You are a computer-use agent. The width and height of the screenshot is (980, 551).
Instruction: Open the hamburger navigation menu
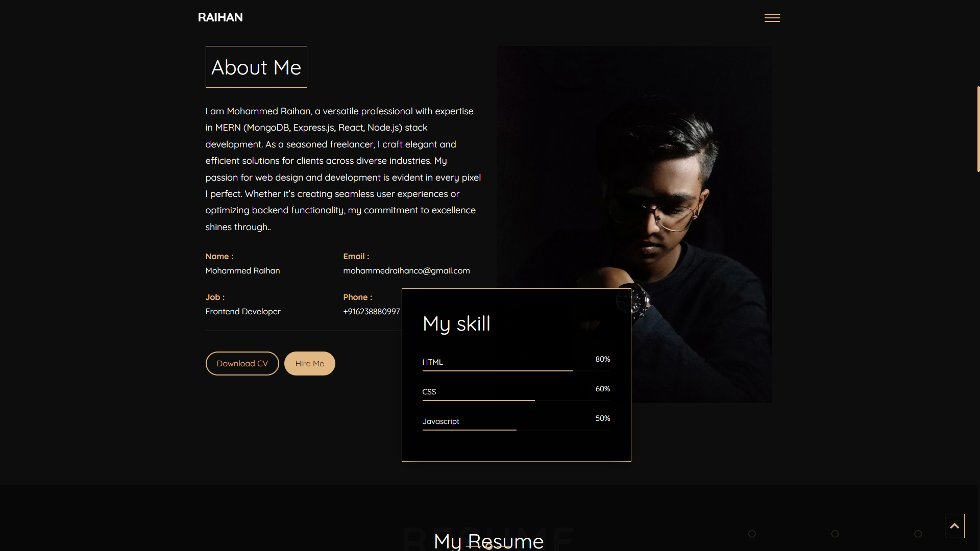click(x=772, y=18)
